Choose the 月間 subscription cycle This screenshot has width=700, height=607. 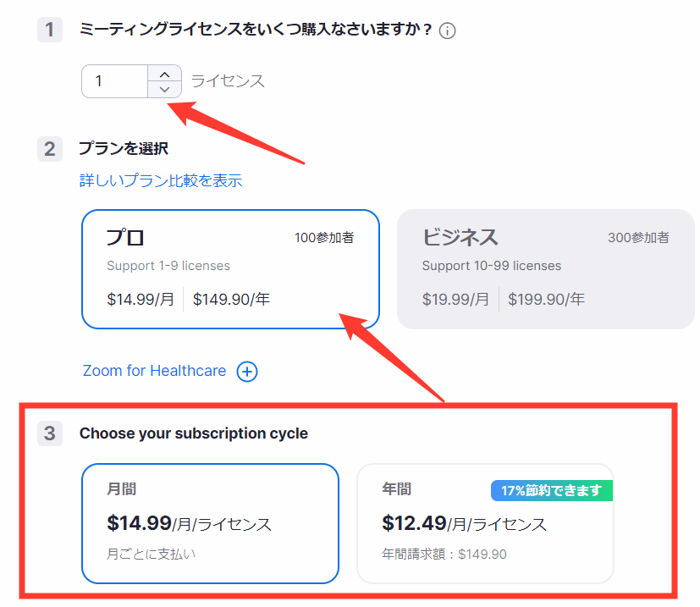(210, 523)
